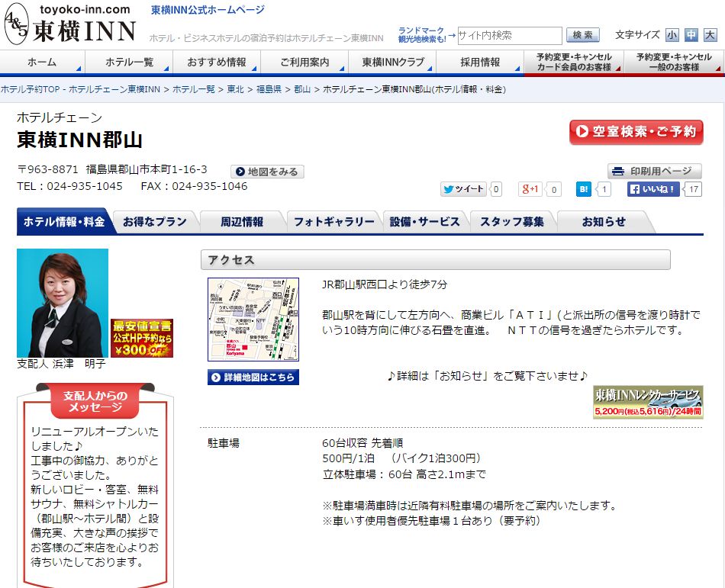Click the FAX：024-935-1046 text
The image size is (725, 588).
194,186
